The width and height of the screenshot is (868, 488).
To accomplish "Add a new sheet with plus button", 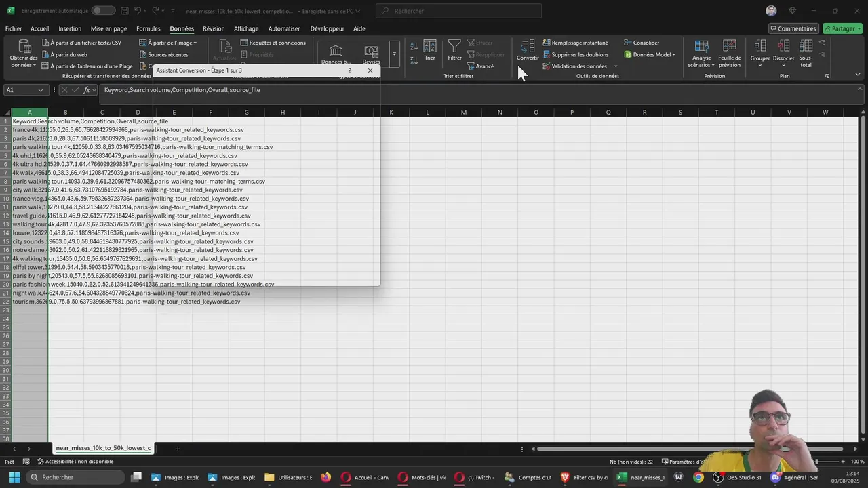I will [178, 449].
